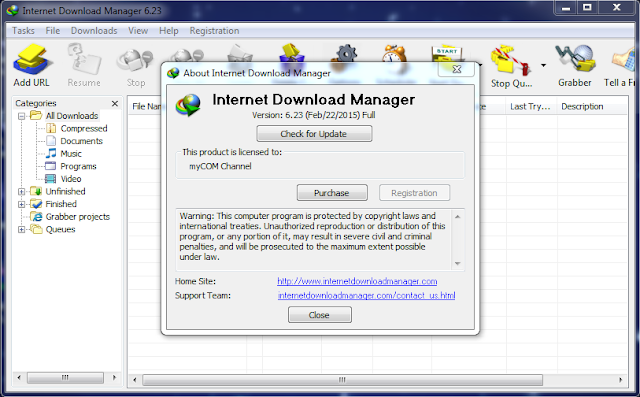Minimize the Internet Download Manager window
Screen dimensions: 640x397
coord(566,7)
